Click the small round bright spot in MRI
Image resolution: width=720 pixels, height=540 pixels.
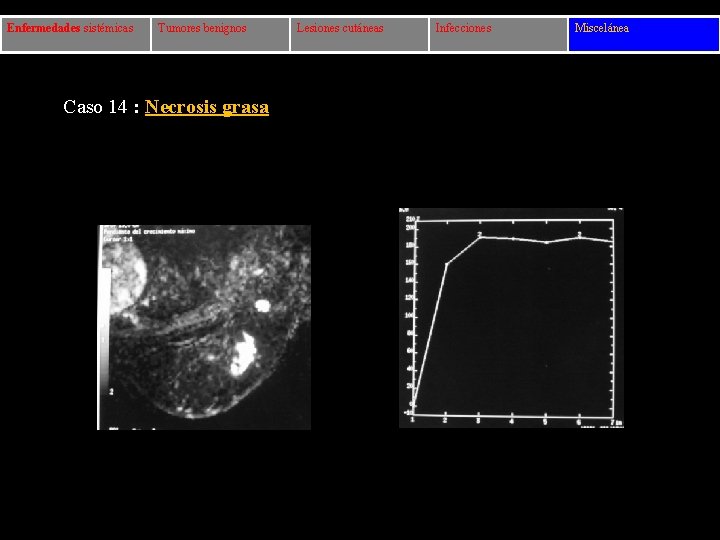262,305
